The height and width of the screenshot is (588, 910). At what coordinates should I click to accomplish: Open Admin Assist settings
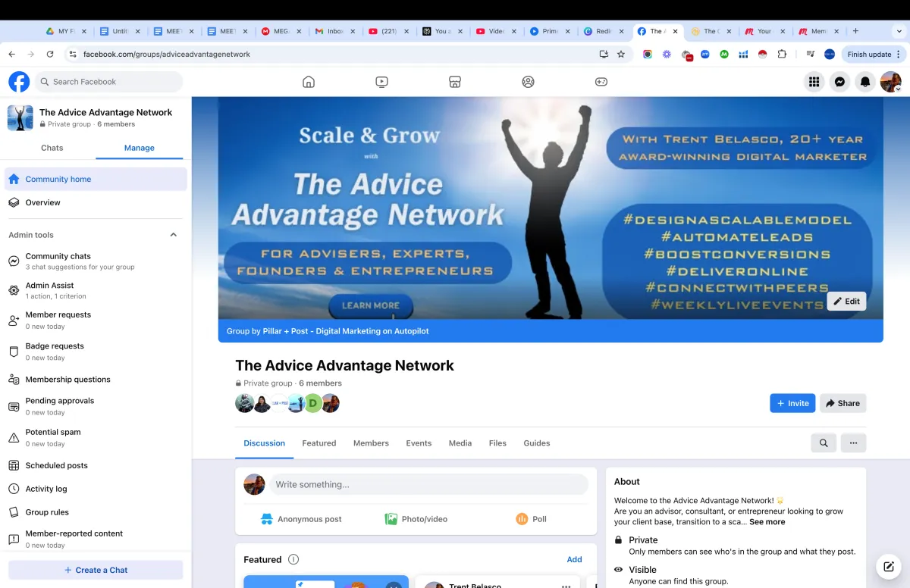[96, 290]
